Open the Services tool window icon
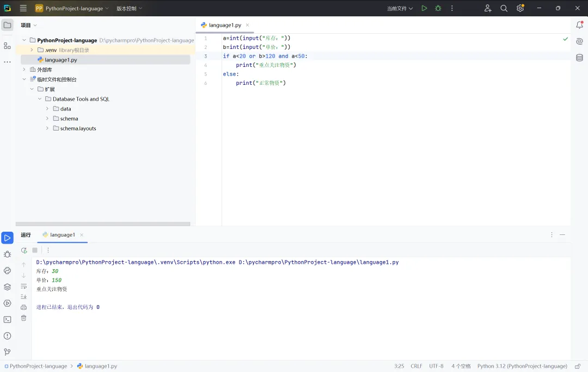The image size is (588, 372). click(7, 303)
